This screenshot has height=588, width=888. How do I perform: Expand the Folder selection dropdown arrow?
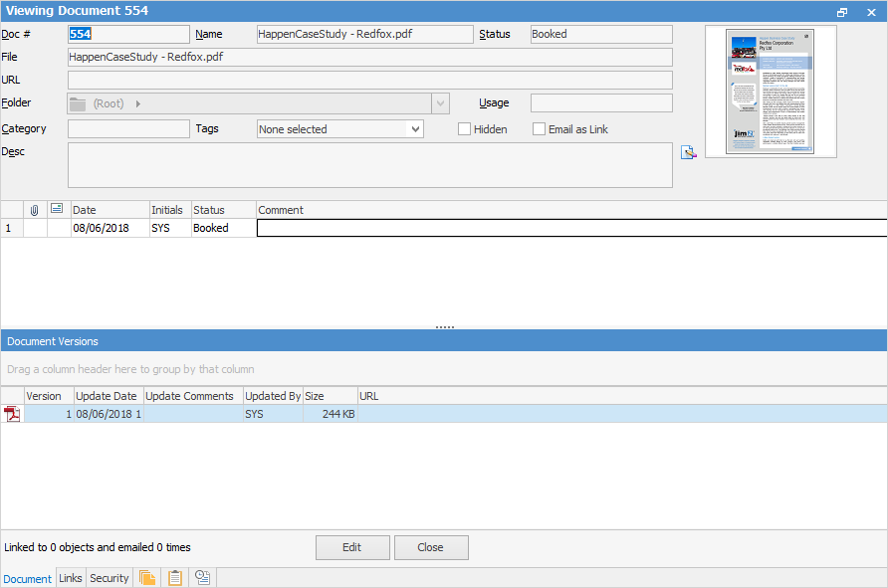[x=440, y=102]
